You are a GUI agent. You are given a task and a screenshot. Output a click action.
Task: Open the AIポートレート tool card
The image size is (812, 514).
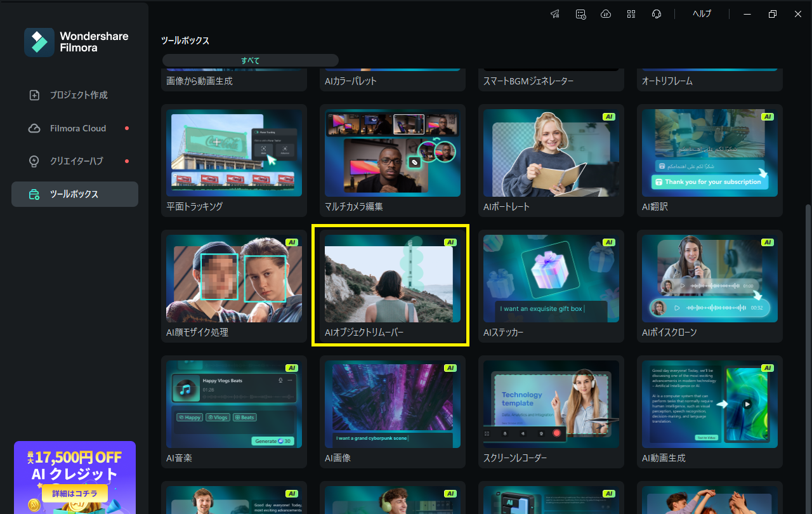tap(551, 161)
